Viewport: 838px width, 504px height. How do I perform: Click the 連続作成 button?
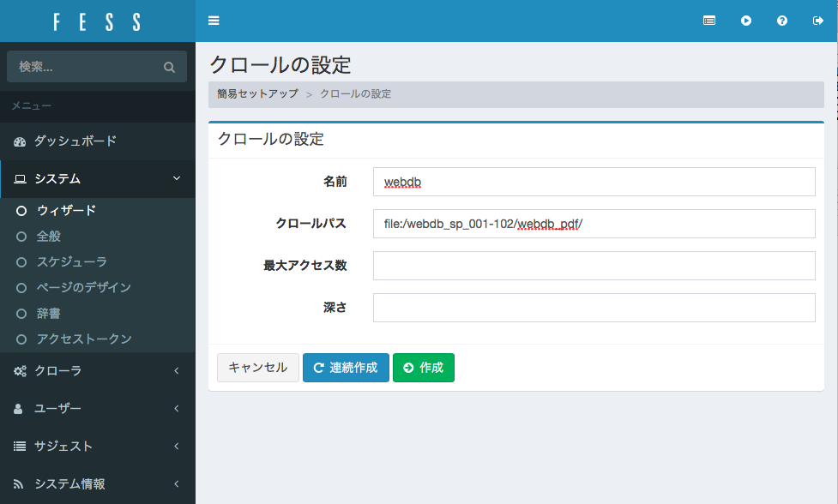346,368
